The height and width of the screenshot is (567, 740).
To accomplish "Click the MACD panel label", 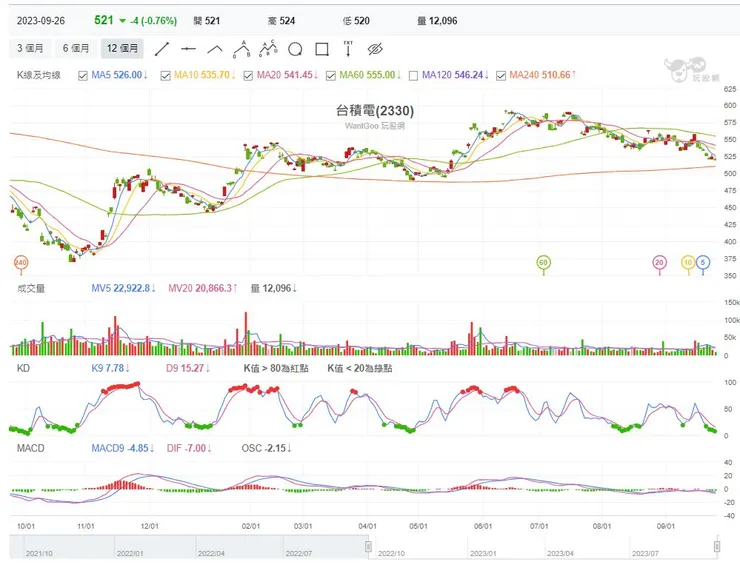I will coord(31,448).
